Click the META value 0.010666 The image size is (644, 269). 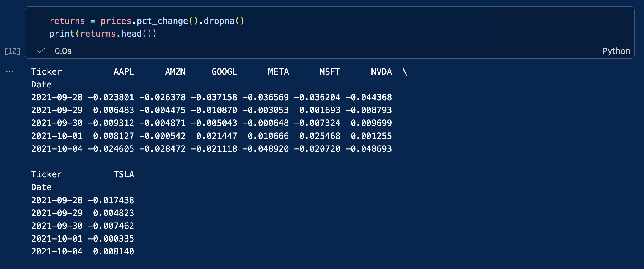(x=268, y=136)
